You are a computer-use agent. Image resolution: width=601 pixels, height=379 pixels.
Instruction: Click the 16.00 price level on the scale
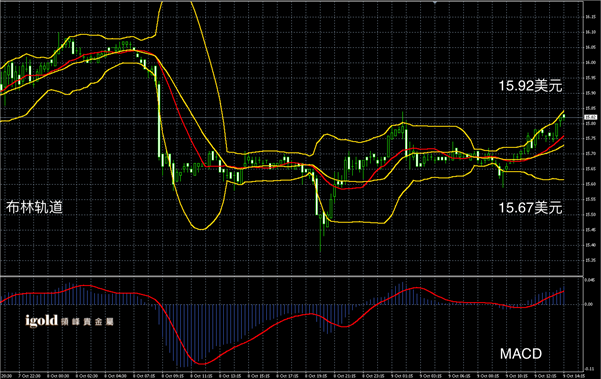591,62
